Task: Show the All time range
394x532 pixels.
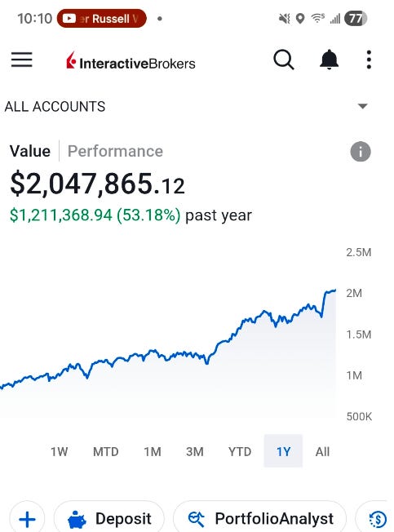Action: coord(322,451)
